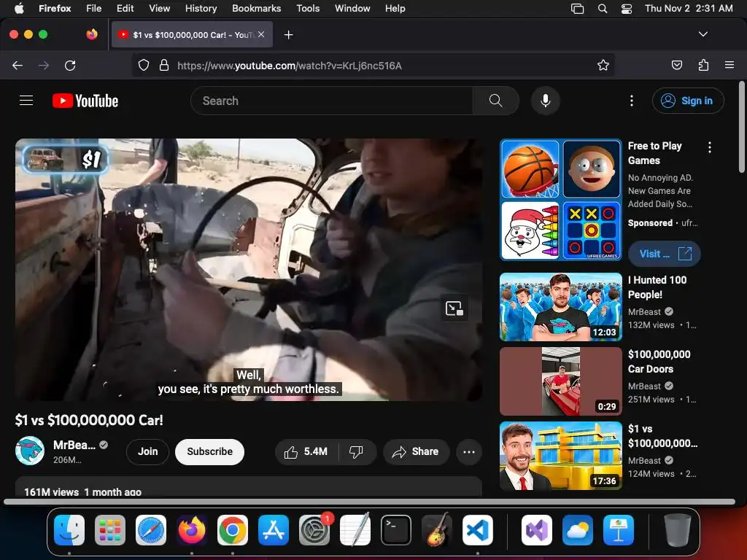View site security padlock information
747x560 pixels.
point(164,65)
